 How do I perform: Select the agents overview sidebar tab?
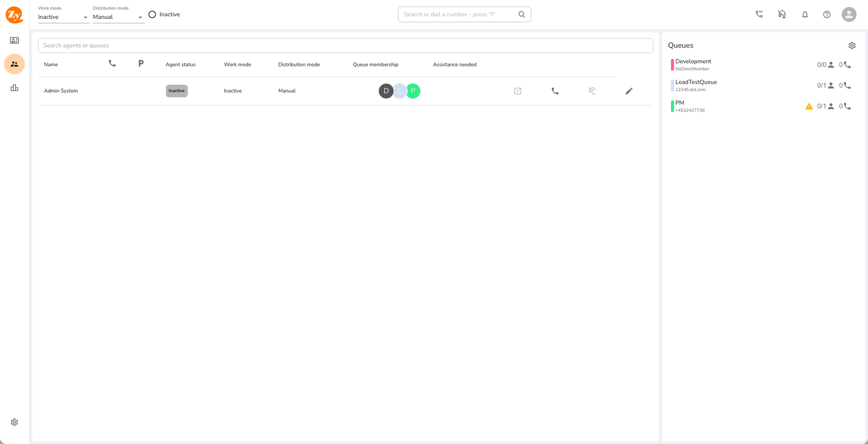tap(14, 64)
